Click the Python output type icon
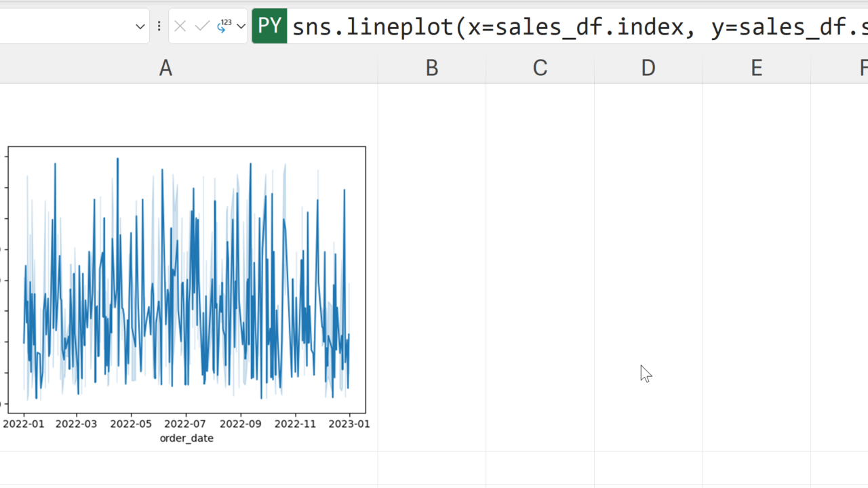This screenshot has width=868, height=488. (x=224, y=26)
